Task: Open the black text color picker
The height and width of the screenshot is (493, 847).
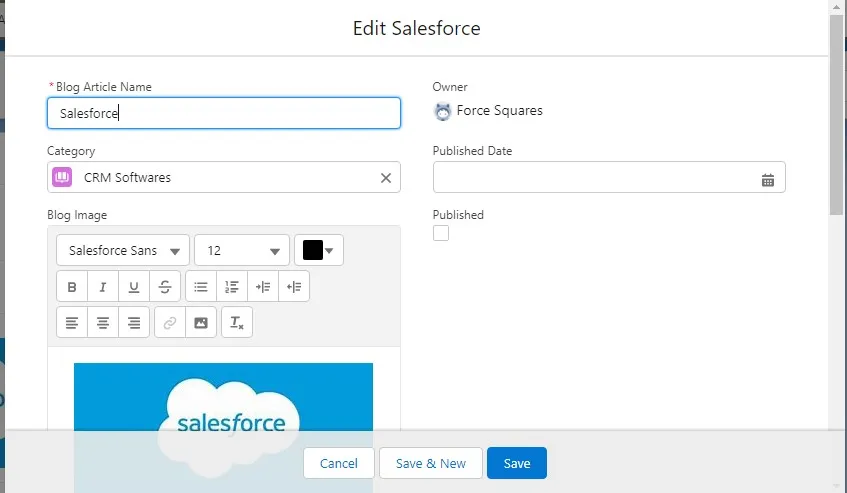Action: click(x=319, y=251)
